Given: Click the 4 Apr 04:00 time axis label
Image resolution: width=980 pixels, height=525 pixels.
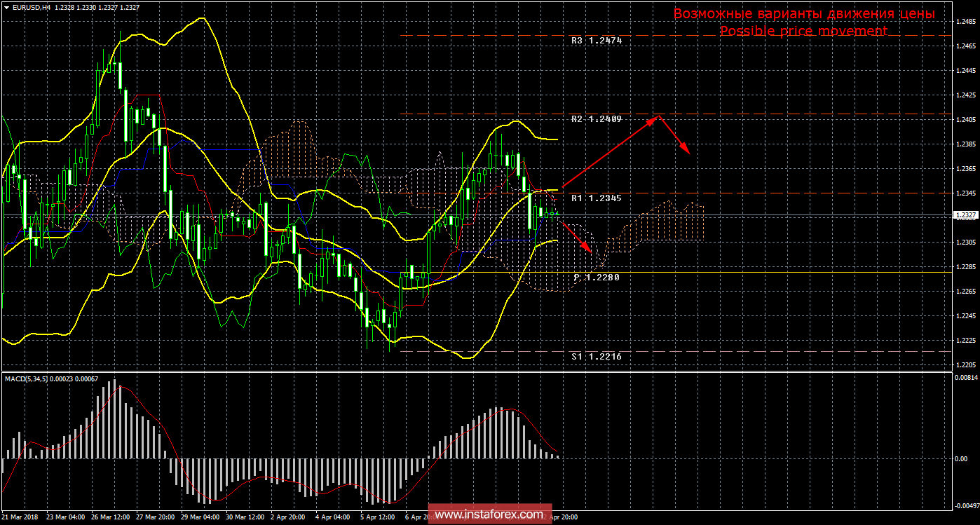Looking at the screenshot, I should (x=334, y=517).
